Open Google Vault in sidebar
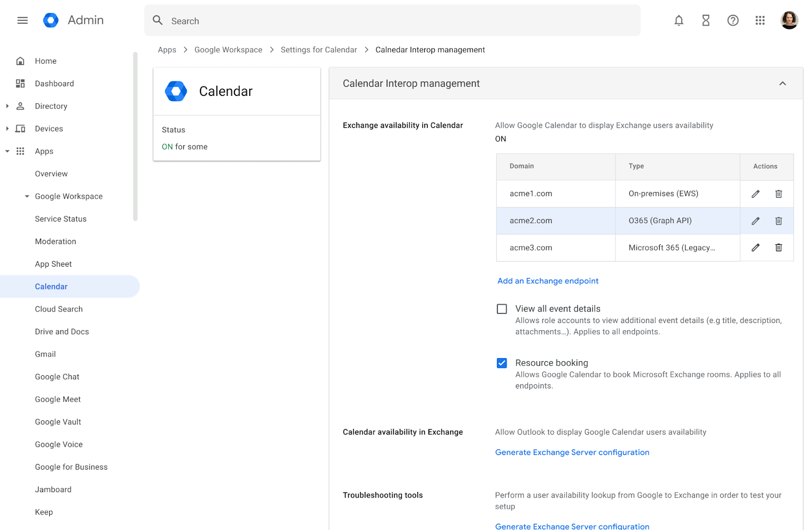Viewport: 812px width, 530px height. point(58,422)
